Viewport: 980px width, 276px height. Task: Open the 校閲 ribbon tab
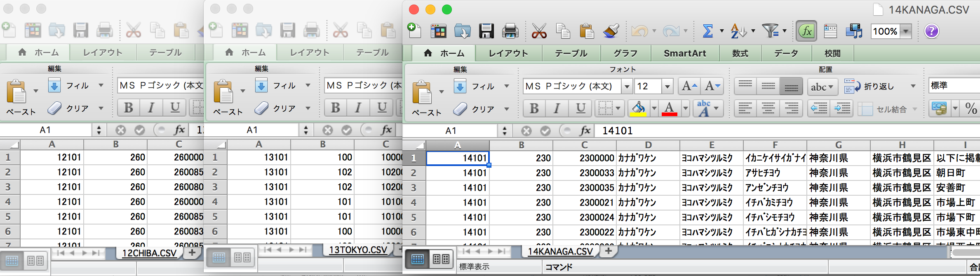pyautogui.click(x=832, y=54)
